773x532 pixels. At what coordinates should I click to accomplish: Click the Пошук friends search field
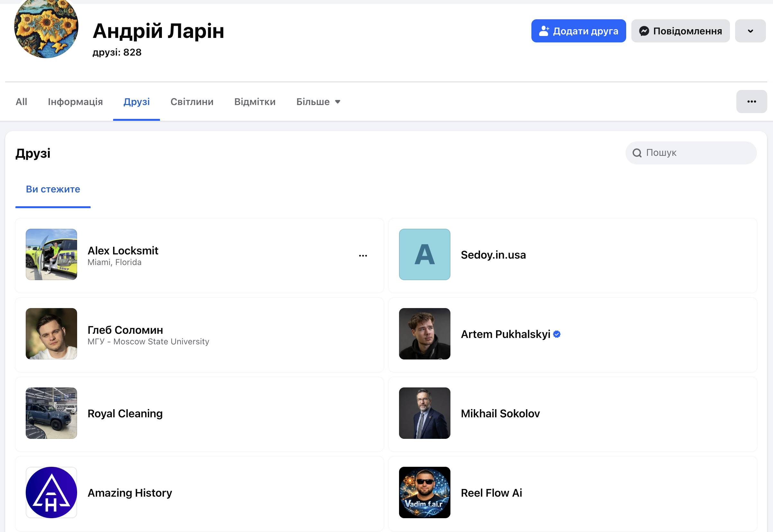pyautogui.click(x=691, y=153)
